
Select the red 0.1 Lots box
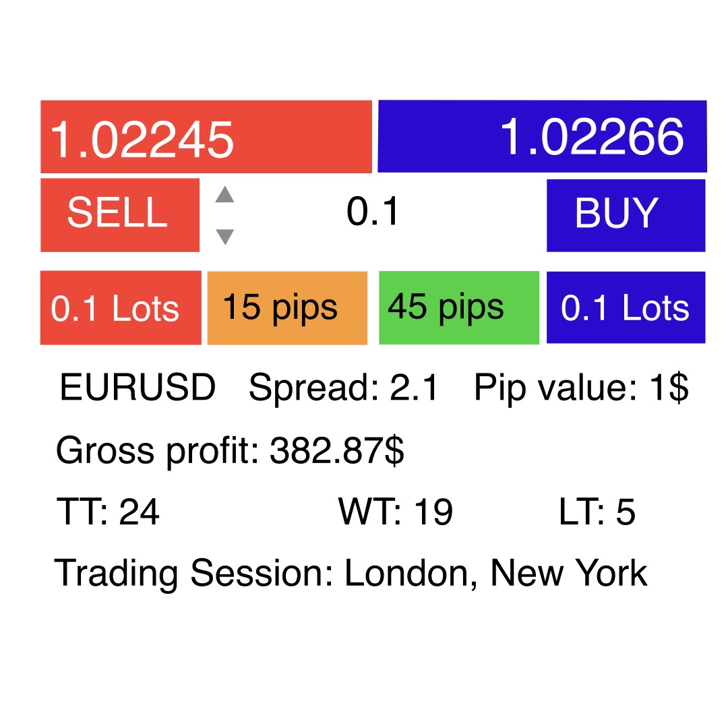pos(121,308)
